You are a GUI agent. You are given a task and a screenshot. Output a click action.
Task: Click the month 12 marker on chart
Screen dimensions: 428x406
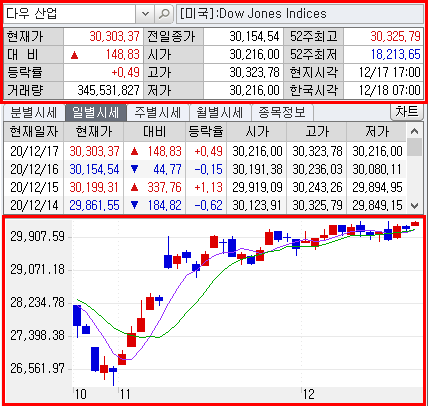[309, 394]
